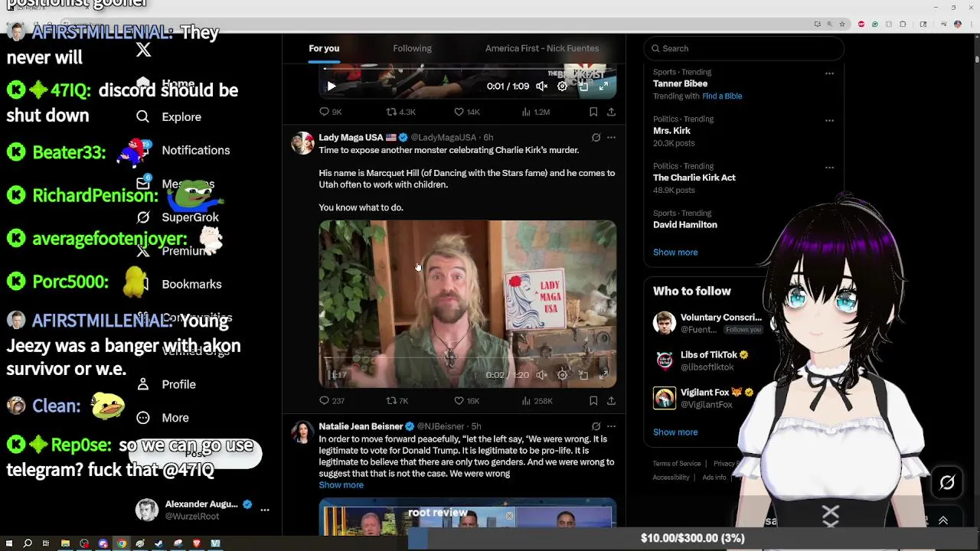Open Libs of TikTok suggested profile
Screen dimensions: 980x551
(709, 355)
